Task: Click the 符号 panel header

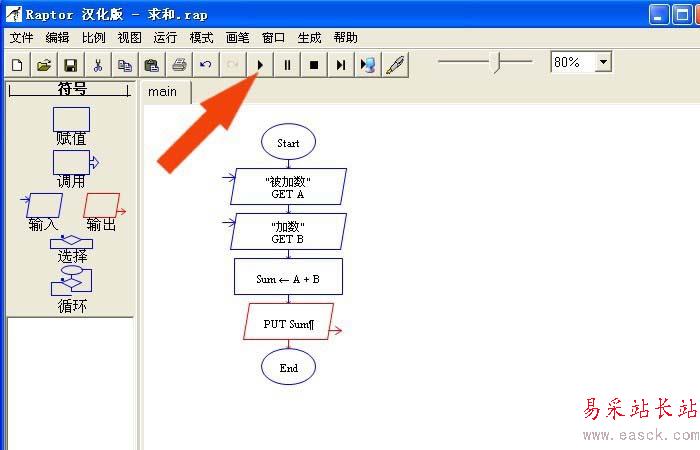Action: [x=70, y=89]
